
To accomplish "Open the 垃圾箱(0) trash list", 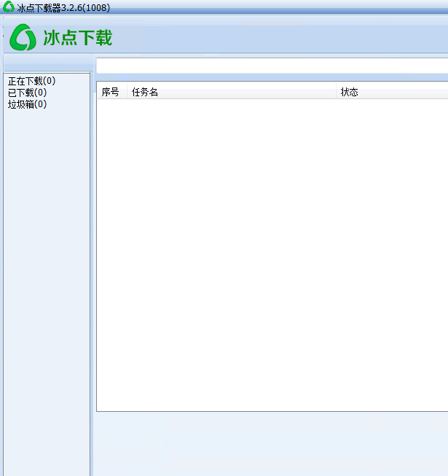I will coord(27,104).
